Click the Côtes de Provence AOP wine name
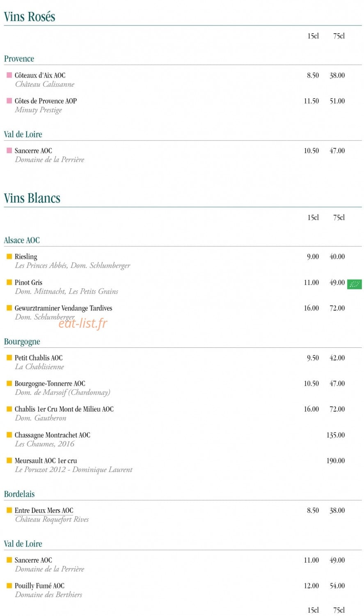364x616 pixels. (46, 101)
